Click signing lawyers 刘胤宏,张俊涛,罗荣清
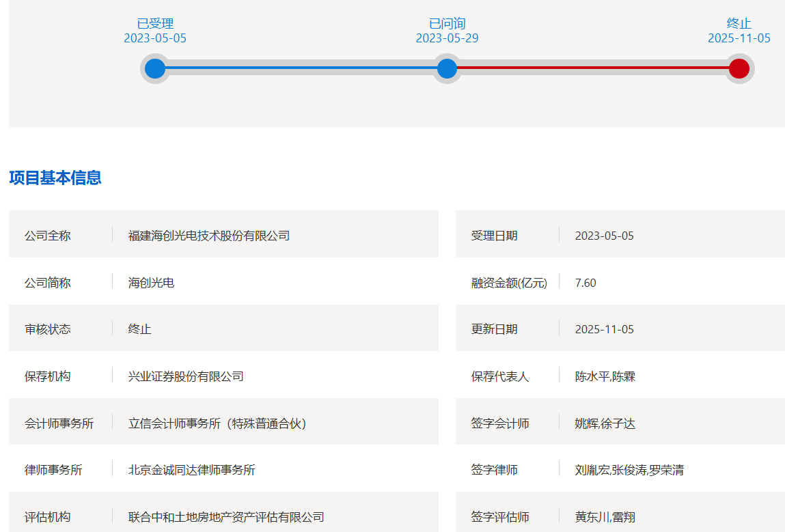The height and width of the screenshot is (532, 785). [629, 470]
